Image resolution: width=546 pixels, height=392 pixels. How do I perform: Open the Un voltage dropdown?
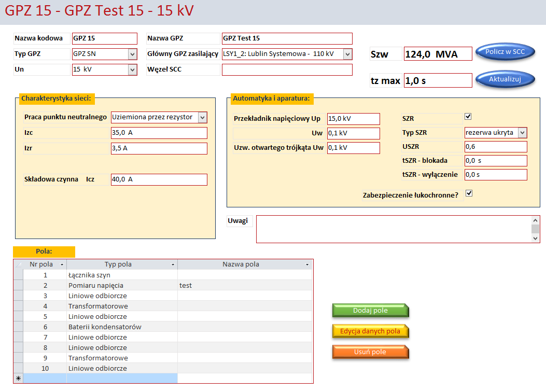132,69
